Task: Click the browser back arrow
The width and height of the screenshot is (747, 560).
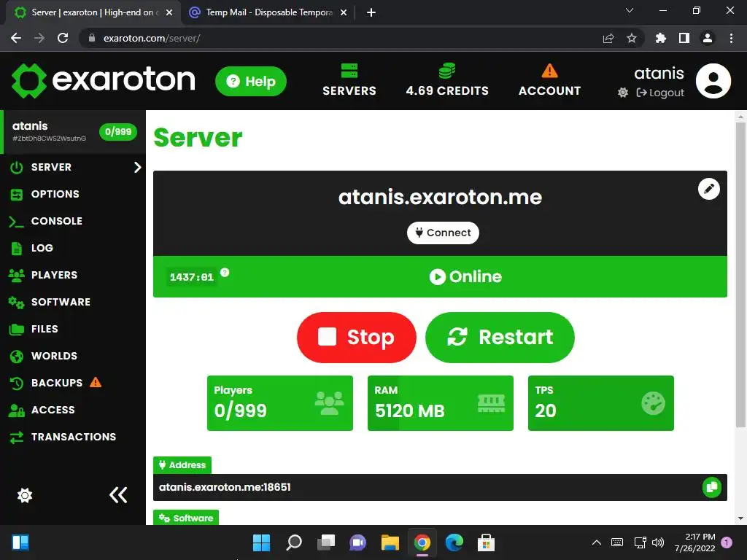Action: point(16,38)
